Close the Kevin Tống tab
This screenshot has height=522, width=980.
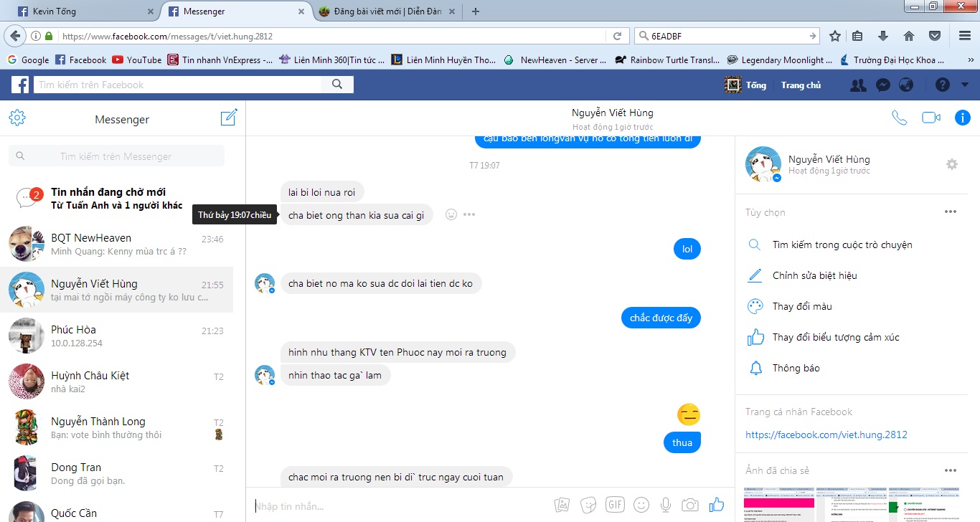point(150,11)
